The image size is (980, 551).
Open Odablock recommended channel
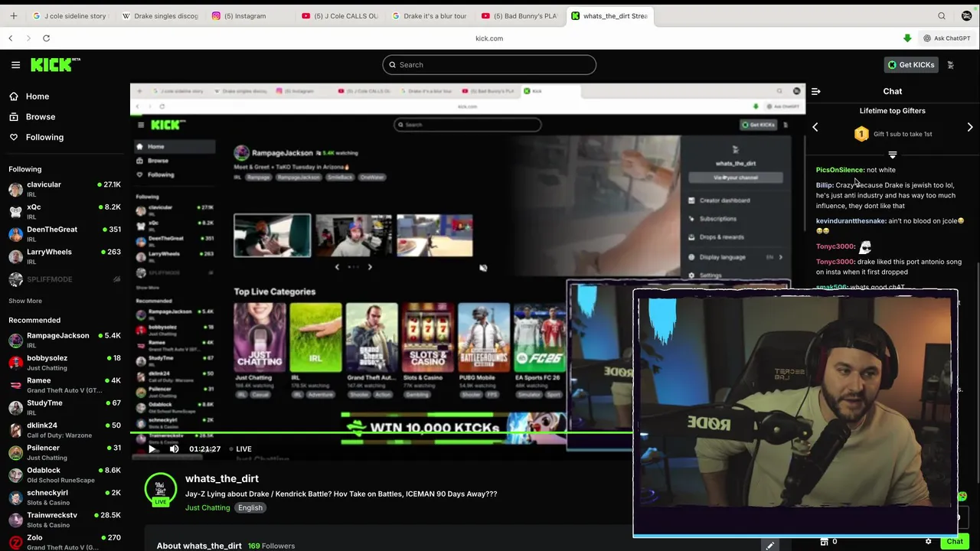[x=64, y=475]
